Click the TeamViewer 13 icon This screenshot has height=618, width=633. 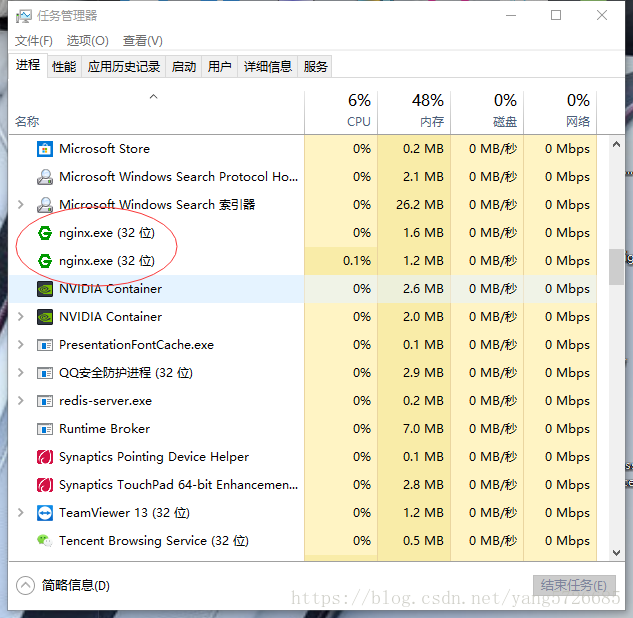click(45, 513)
